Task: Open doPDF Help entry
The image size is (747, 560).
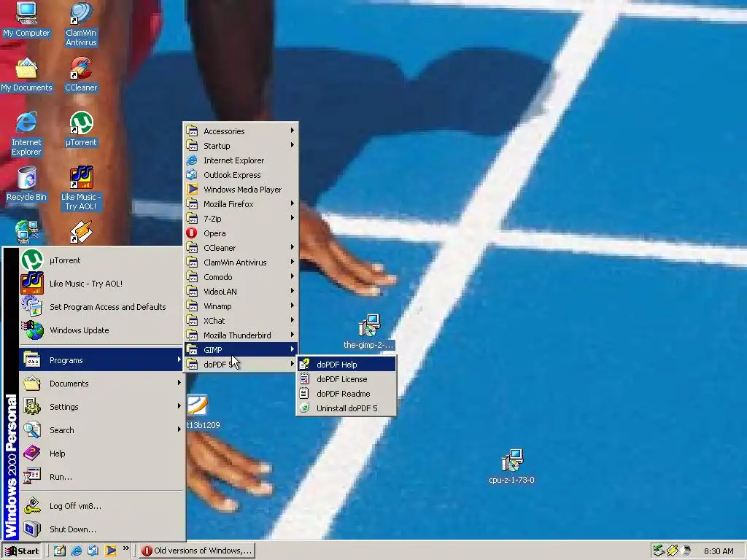Action: [x=347, y=365]
